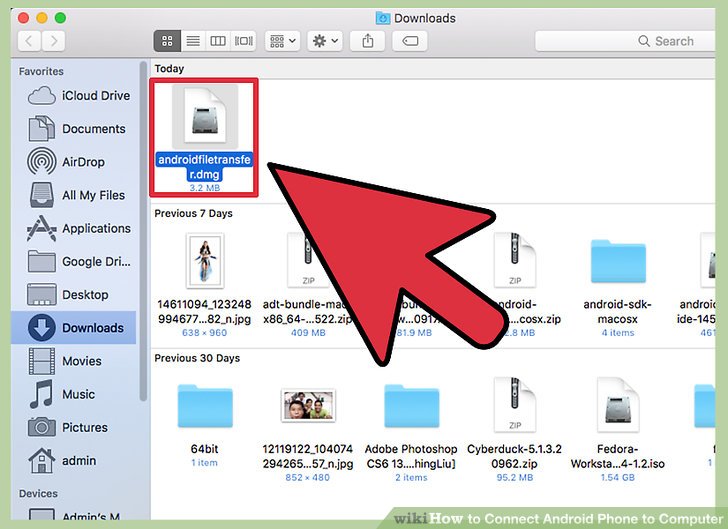Switch to Cover Flow view
The image size is (728, 529).
244,41
